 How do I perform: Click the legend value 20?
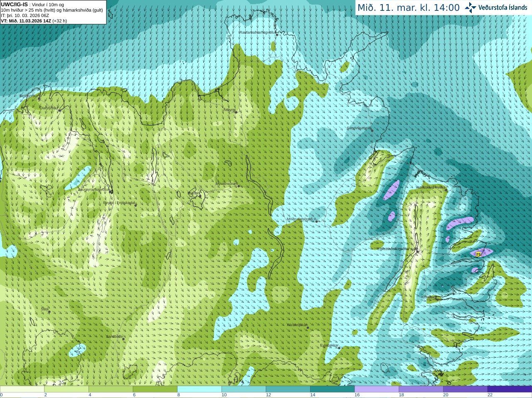[446, 395]
